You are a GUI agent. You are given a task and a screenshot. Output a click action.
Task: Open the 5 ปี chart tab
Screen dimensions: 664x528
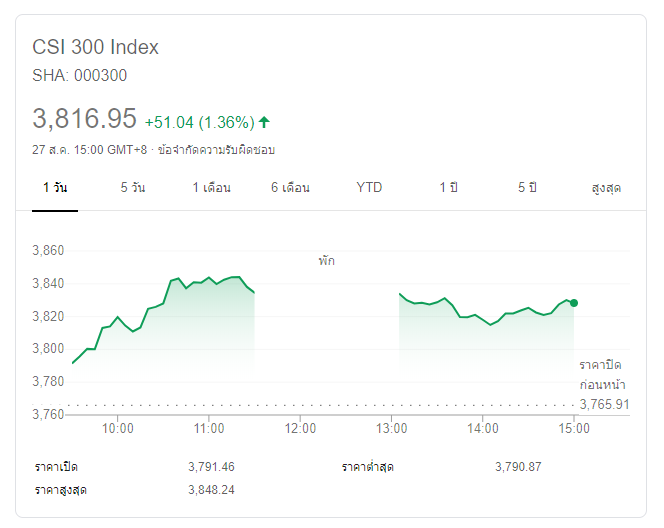pos(529,187)
